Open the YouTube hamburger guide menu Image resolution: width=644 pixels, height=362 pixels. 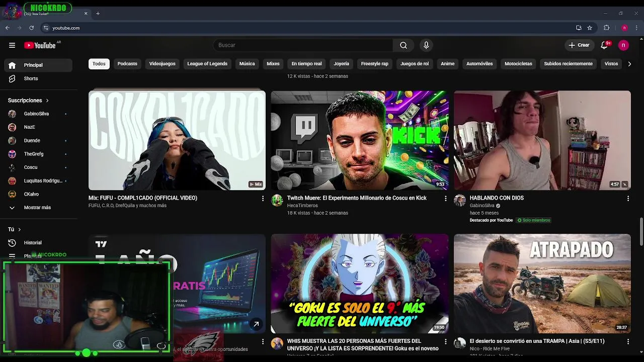(12, 45)
